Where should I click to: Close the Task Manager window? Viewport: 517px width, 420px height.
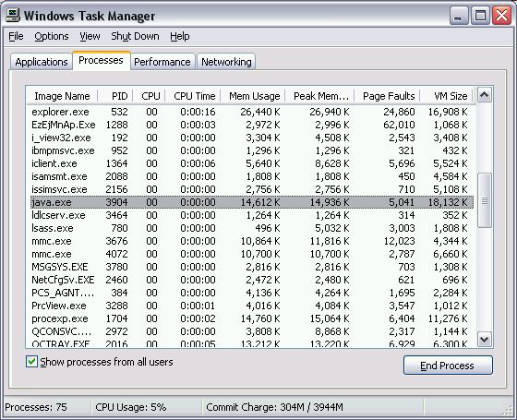[x=501, y=15]
